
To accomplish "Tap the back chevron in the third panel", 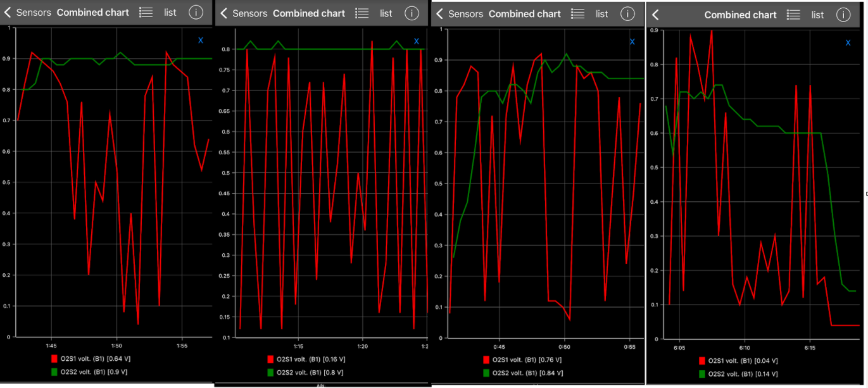I will click(x=439, y=13).
